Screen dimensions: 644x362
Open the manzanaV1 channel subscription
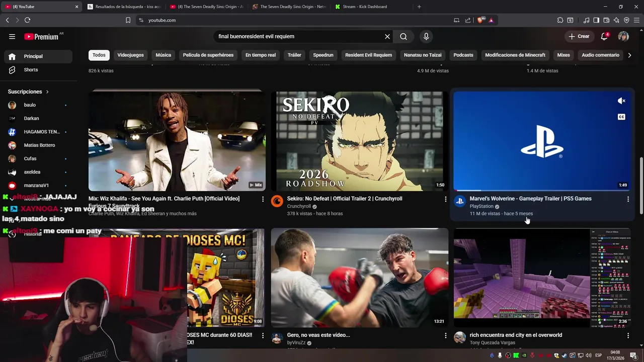coord(38,186)
